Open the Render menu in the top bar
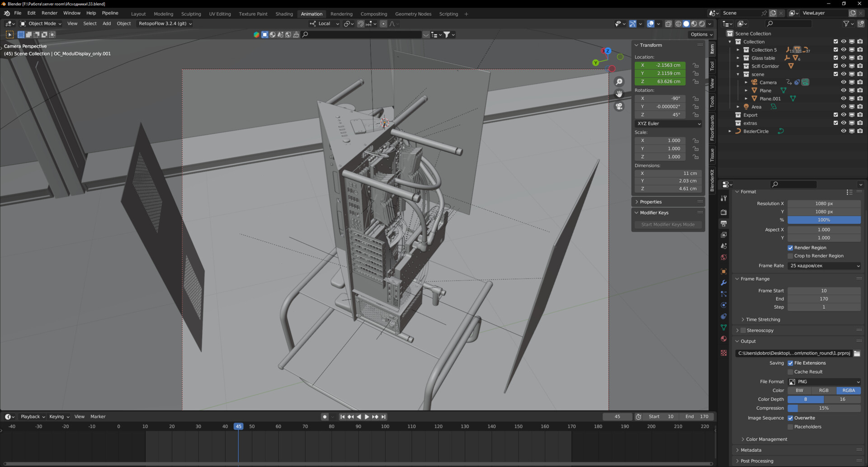Viewport: 868px width, 467px height. (49, 13)
